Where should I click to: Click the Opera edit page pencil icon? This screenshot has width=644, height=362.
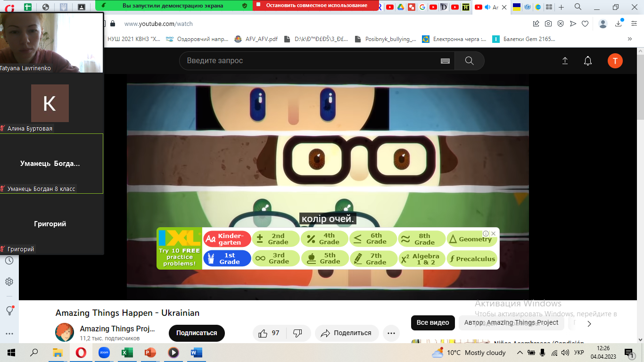tap(536, 24)
